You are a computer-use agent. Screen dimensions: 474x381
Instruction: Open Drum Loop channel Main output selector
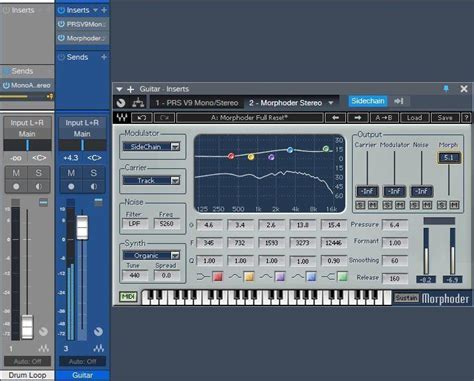(27, 134)
